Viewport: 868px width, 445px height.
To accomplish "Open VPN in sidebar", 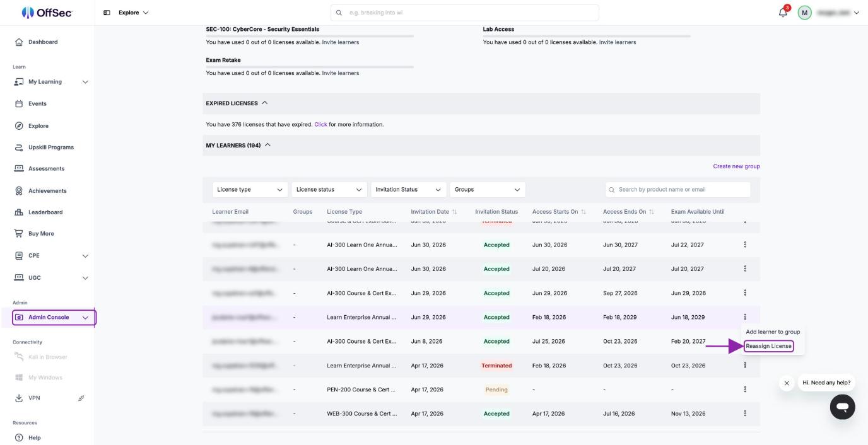I will [x=34, y=398].
